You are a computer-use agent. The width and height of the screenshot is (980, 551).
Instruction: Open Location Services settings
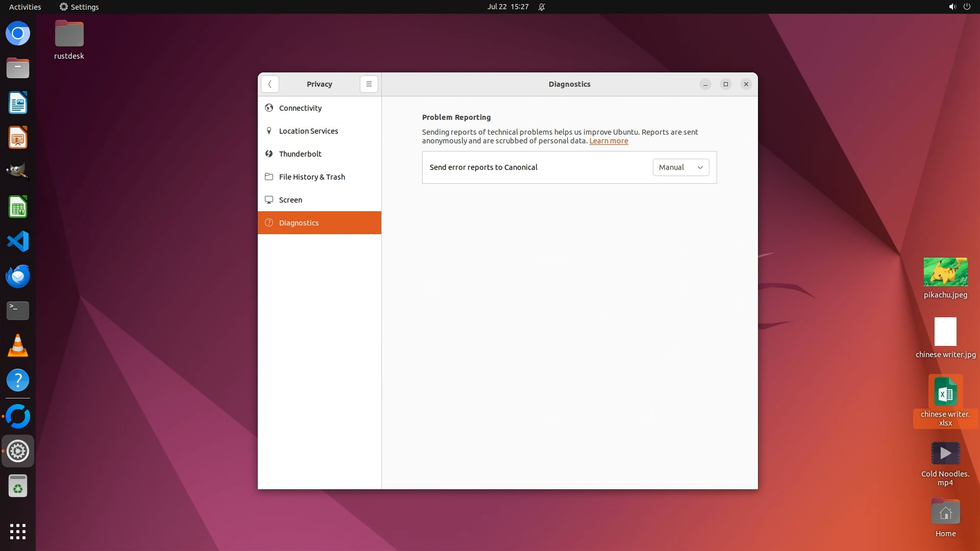[308, 131]
